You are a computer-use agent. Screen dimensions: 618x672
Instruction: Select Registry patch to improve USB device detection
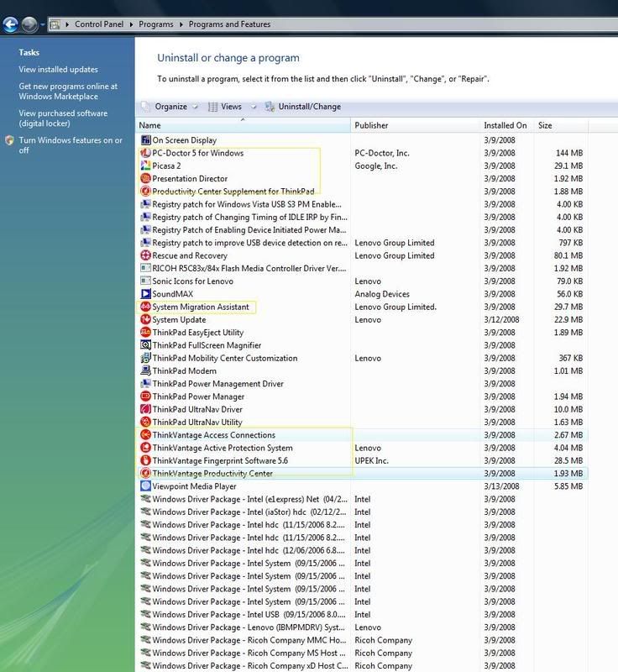click(363, 243)
